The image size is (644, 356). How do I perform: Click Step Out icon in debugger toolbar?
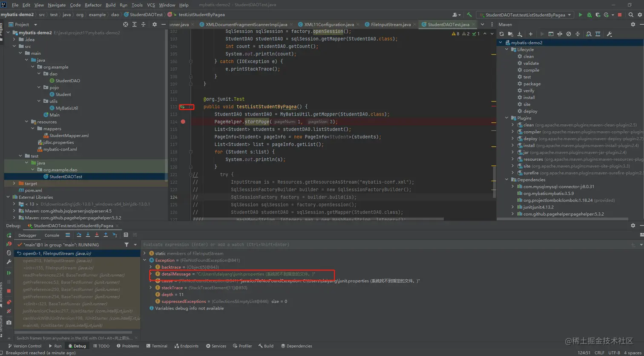point(106,235)
